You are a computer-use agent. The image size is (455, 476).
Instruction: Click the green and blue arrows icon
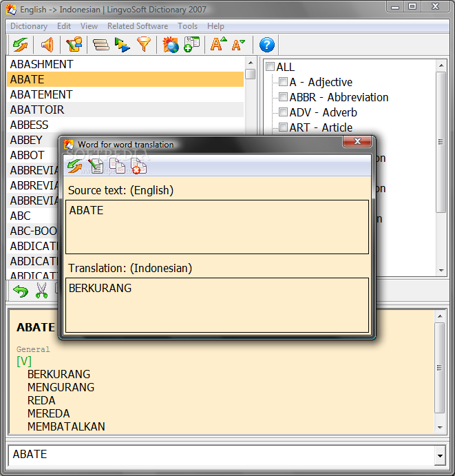click(x=123, y=45)
